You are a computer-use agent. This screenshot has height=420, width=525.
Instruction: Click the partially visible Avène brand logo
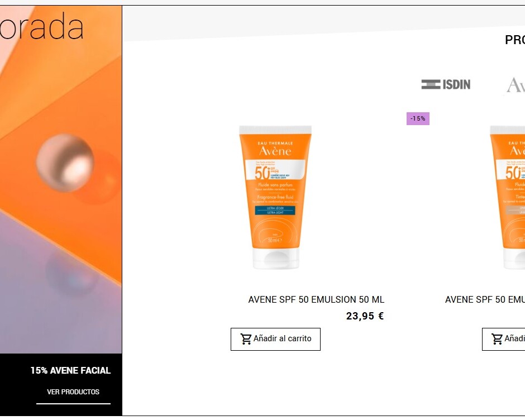[x=516, y=85]
